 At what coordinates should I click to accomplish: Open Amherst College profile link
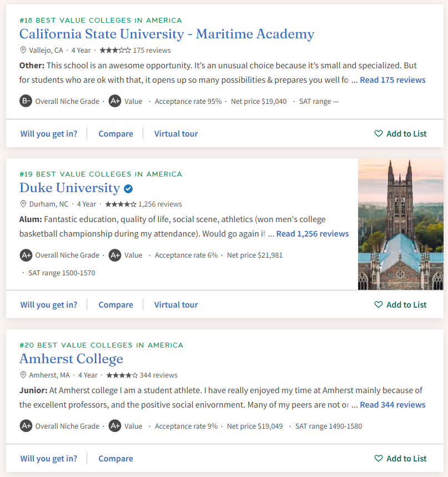click(x=71, y=359)
